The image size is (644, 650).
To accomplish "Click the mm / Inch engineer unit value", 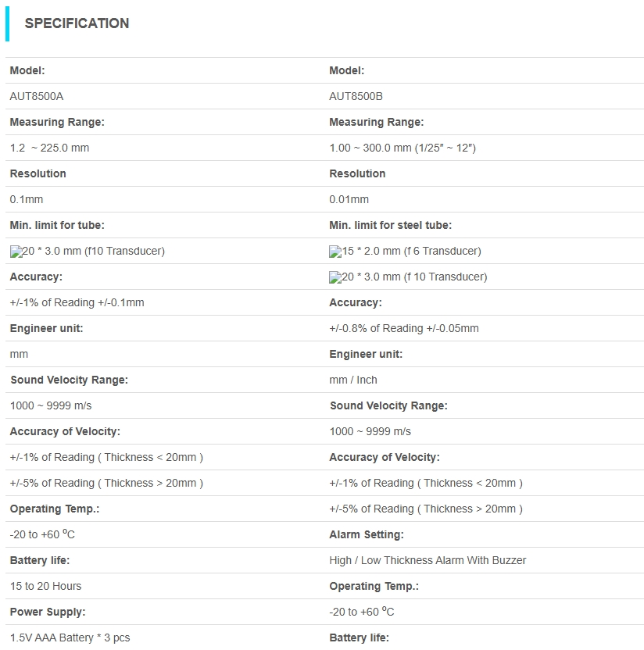I will point(353,380).
